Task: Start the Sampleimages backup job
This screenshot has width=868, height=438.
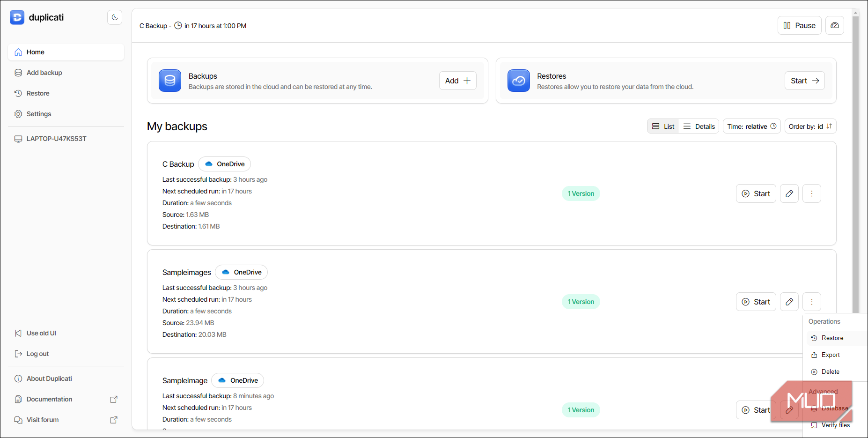Action: coord(756,302)
